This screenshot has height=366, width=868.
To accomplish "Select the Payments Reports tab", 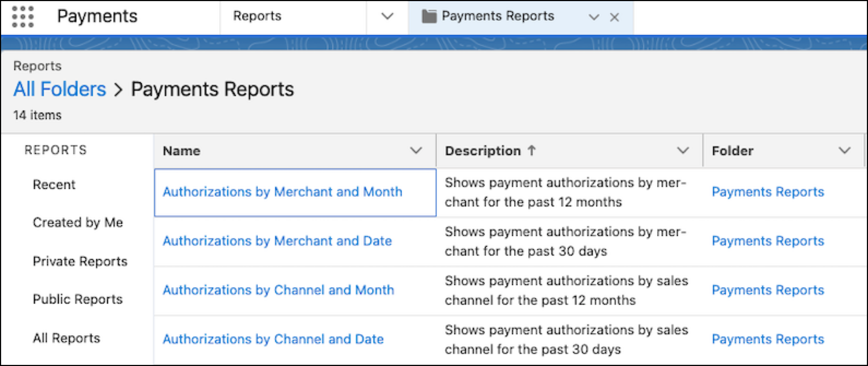I will click(x=498, y=16).
